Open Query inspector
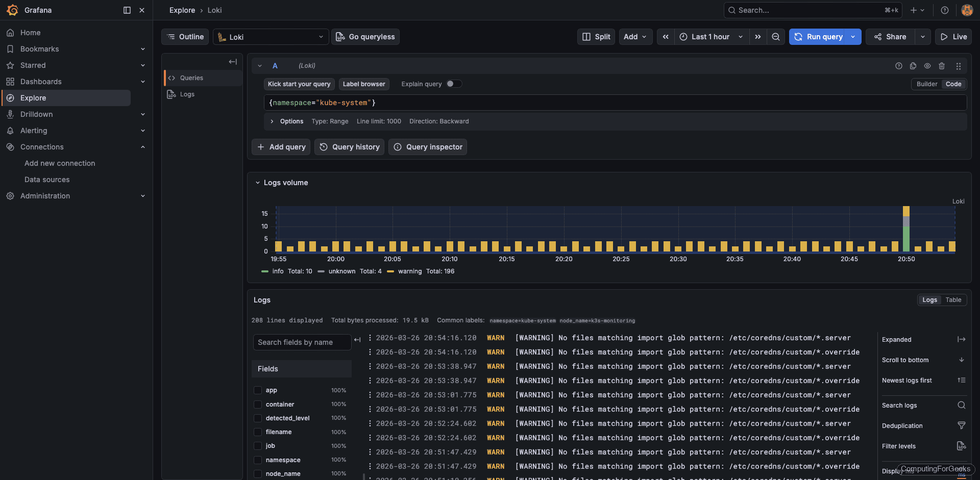The image size is (980, 480). pos(428,147)
